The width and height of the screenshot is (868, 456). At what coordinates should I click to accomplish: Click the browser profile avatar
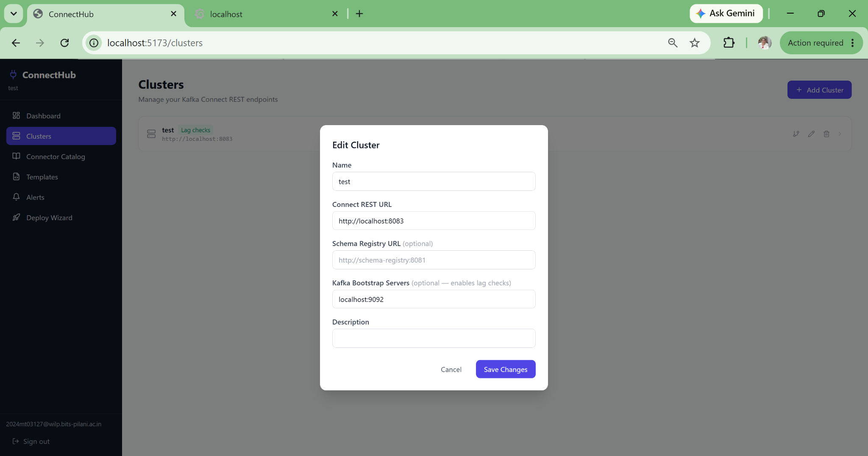click(765, 43)
